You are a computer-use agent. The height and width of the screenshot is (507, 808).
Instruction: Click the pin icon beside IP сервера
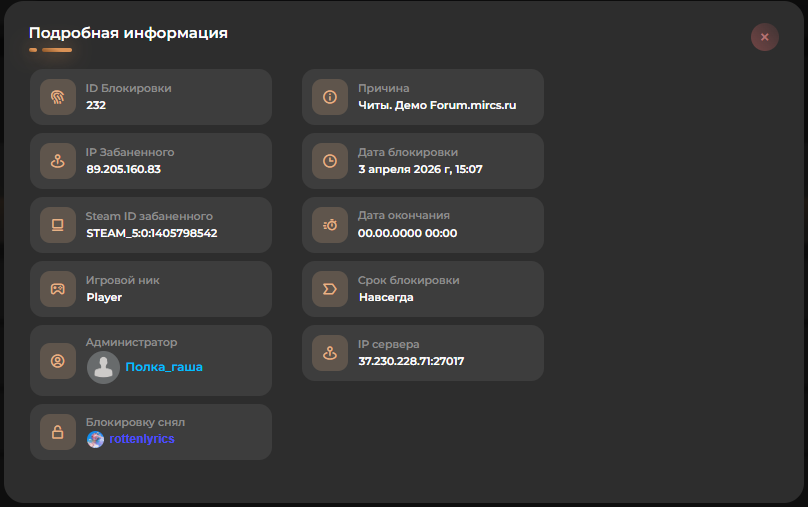pyautogui.click(x=330, y=353)
